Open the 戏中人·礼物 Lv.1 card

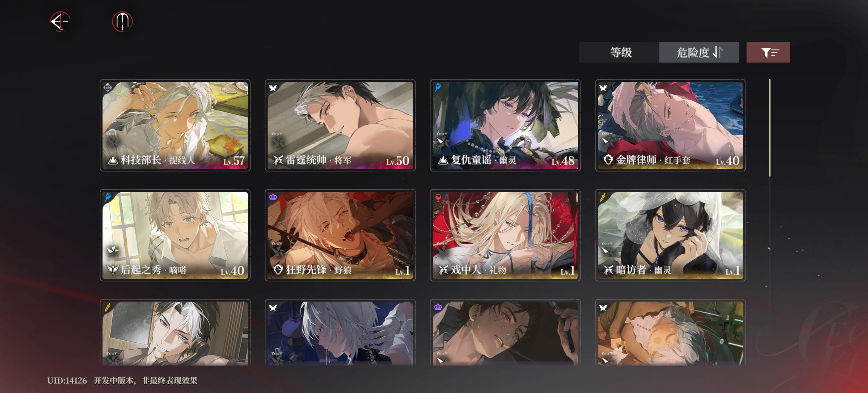pyautogui.click(x=505, y=235)
